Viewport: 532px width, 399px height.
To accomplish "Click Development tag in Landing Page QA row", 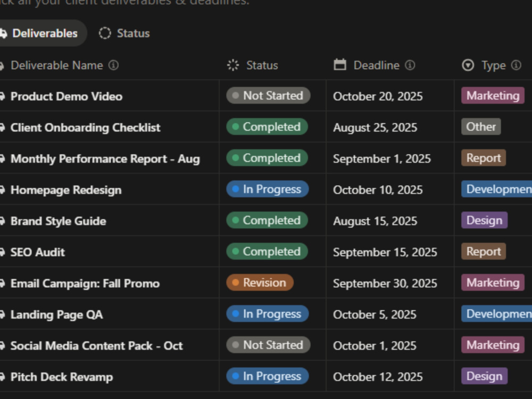I will [x=497, y=314].
